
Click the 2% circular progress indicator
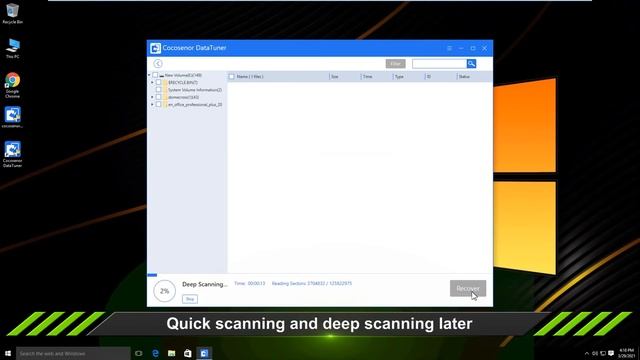pyautogui.click(x=164, y=291)
